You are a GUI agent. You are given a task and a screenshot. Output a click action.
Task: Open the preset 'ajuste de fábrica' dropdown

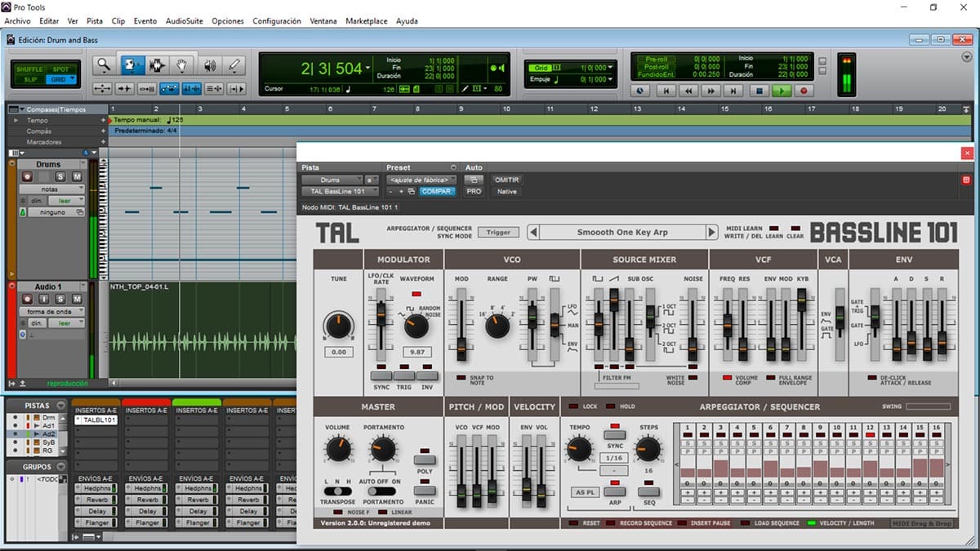tap(421, 180)
